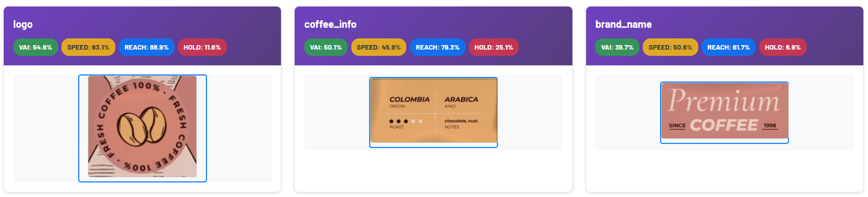Click the brand_name SPEED 50.6% badge
868x197 pixels.
point(670,47)
